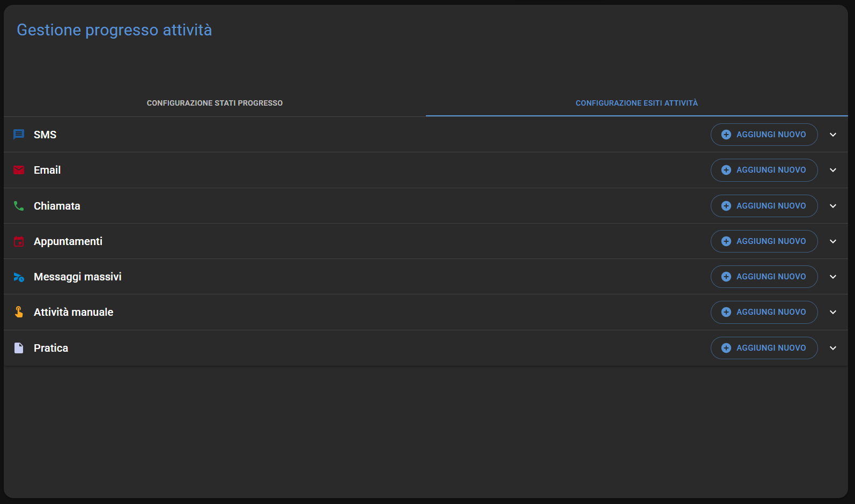Viewport: 855px width, 504px height.
Task: Expand the Pratica row chevron
Action: 832,348
